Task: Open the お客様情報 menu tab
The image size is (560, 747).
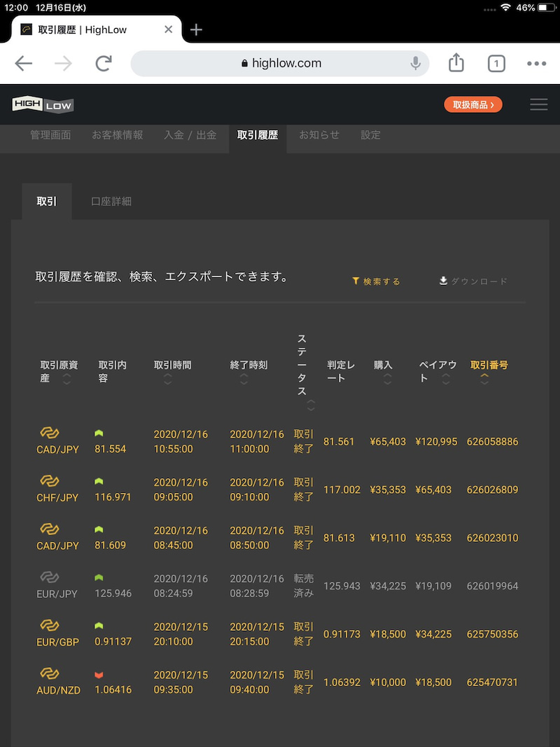Action: [117, 135]
